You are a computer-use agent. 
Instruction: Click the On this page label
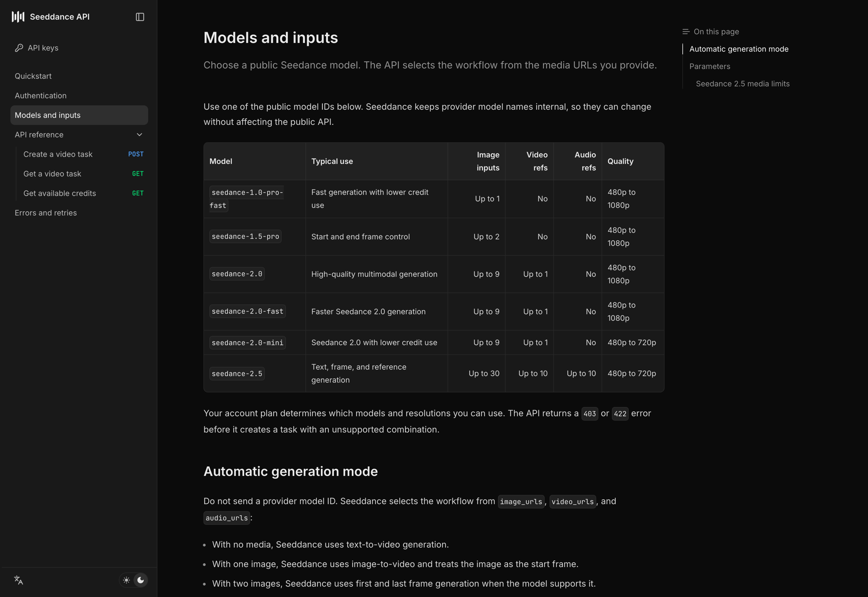716,32
